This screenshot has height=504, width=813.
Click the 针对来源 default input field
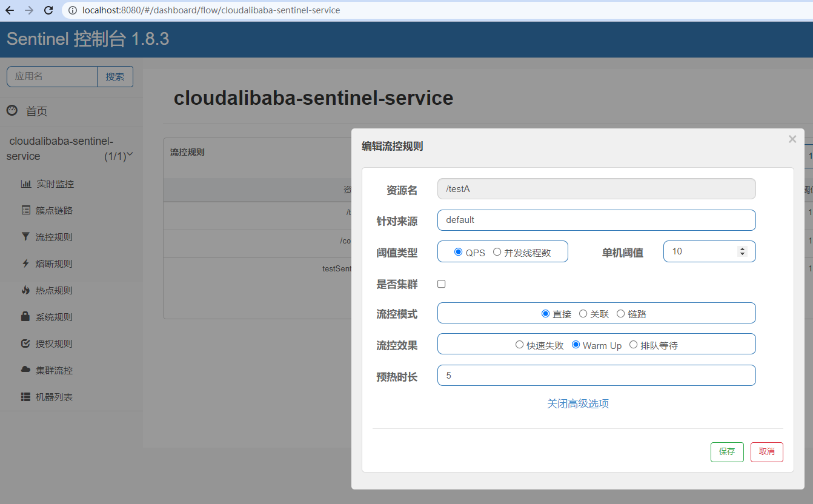597,220
